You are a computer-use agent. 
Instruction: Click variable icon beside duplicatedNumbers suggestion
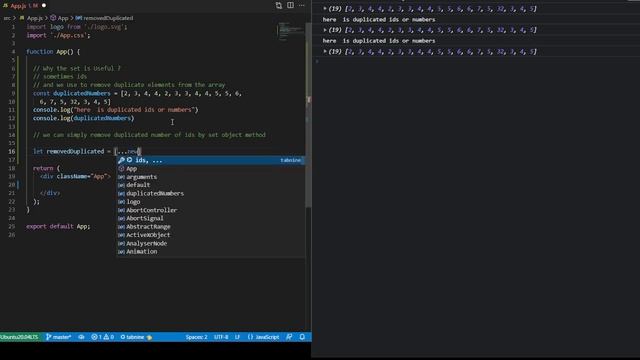tap(121, 193)
